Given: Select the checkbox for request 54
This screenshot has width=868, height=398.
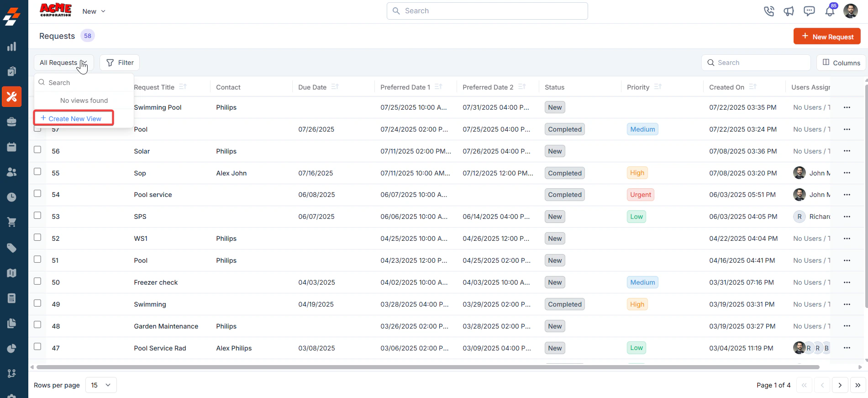Looking at the screenshot, I should point(37,194).
